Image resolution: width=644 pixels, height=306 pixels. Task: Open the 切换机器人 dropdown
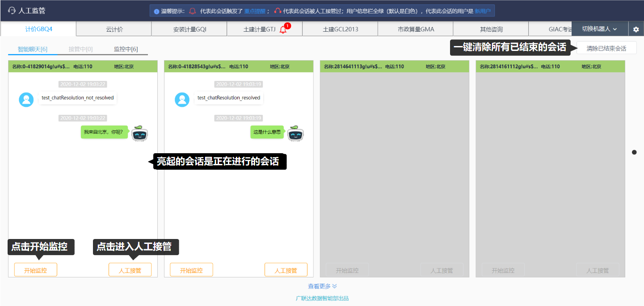[x=599, y=29]
